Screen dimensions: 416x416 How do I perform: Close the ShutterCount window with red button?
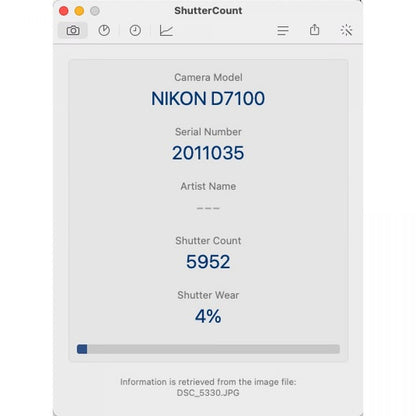click(64, 11)
